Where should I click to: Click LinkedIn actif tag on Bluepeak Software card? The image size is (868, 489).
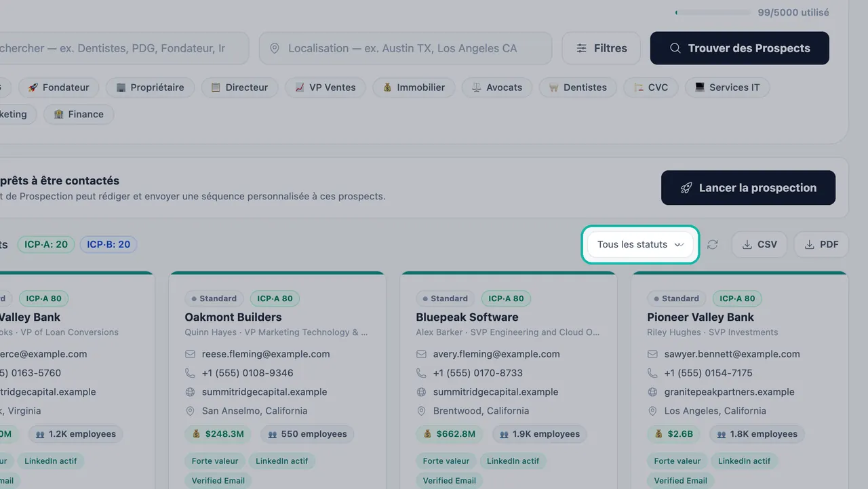pos(513,461)
